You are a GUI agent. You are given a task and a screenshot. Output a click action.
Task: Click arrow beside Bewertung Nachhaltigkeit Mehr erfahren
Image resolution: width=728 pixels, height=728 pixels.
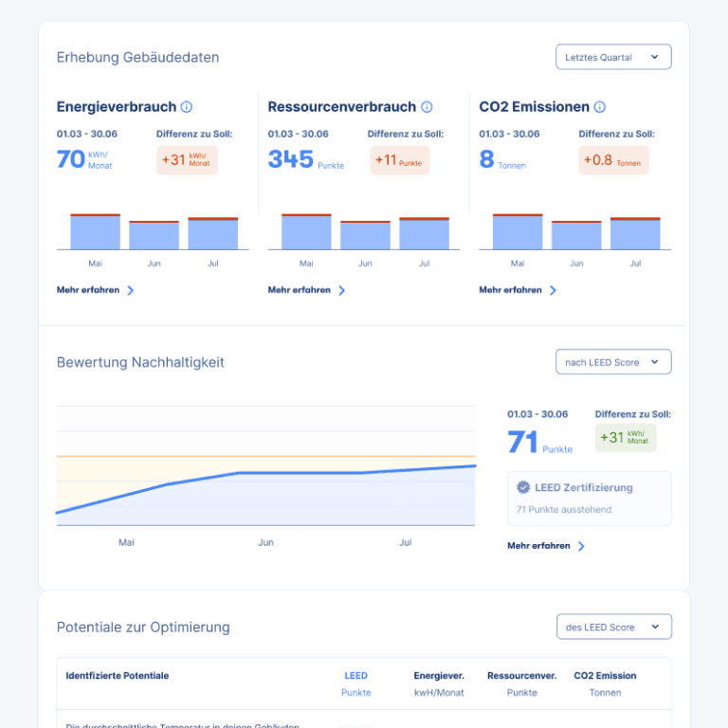pyautogui.click(x=581, y=546)
